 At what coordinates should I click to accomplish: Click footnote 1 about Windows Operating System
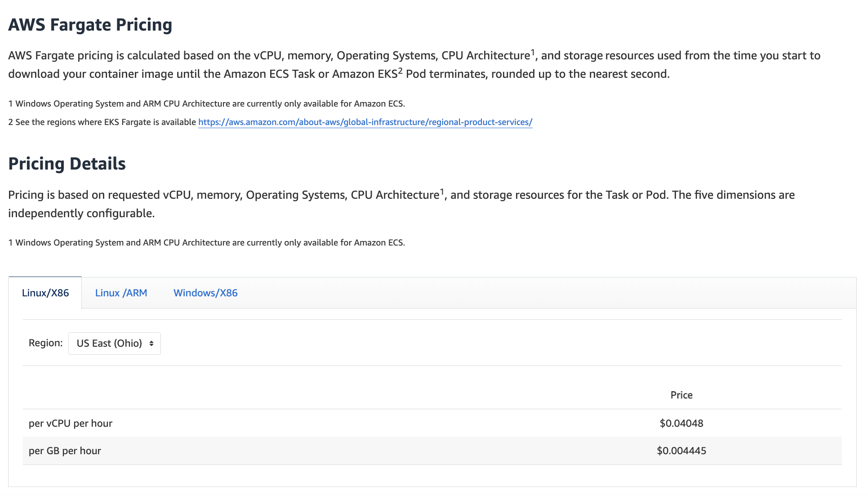pyautogui.click(x=206, y=103)
